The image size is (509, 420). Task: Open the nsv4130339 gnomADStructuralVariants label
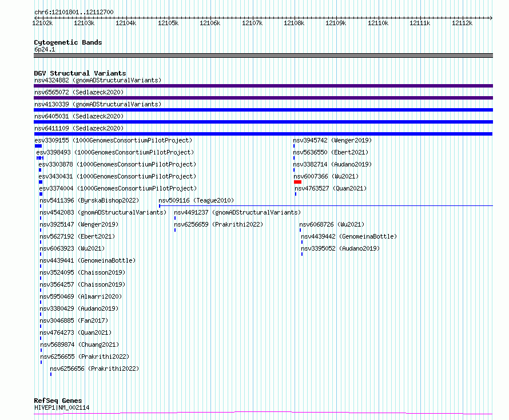(98, 104)
